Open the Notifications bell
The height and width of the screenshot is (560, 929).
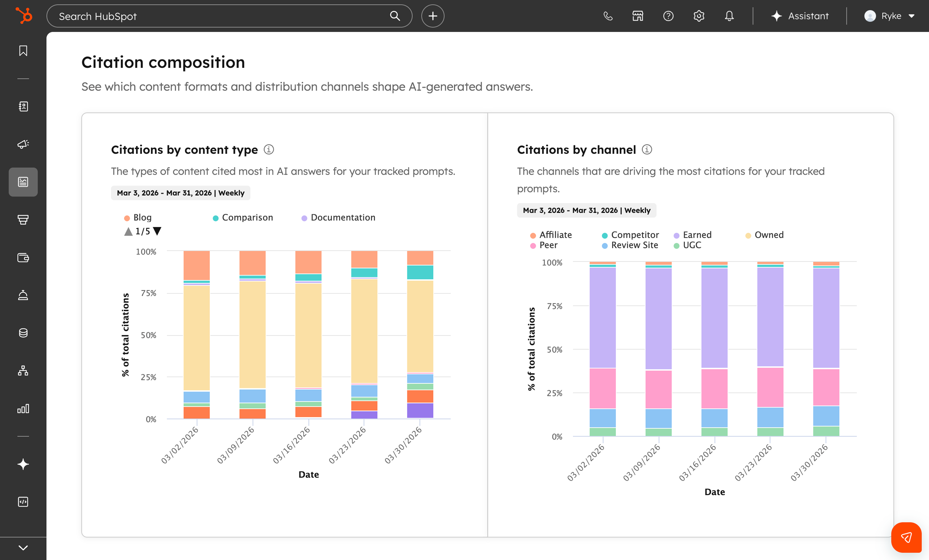[x=728, y=16]
